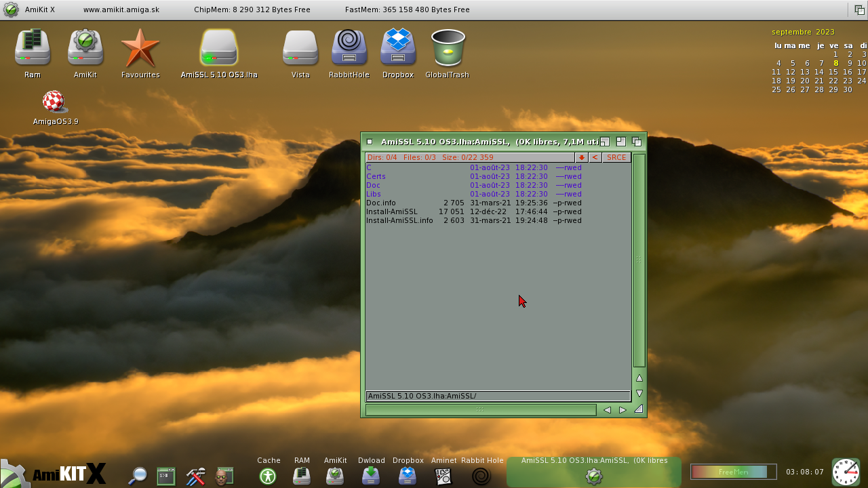Screen dimensions: 868x488
Task: Open the RAM dock icon
Action: pos(302,476)
